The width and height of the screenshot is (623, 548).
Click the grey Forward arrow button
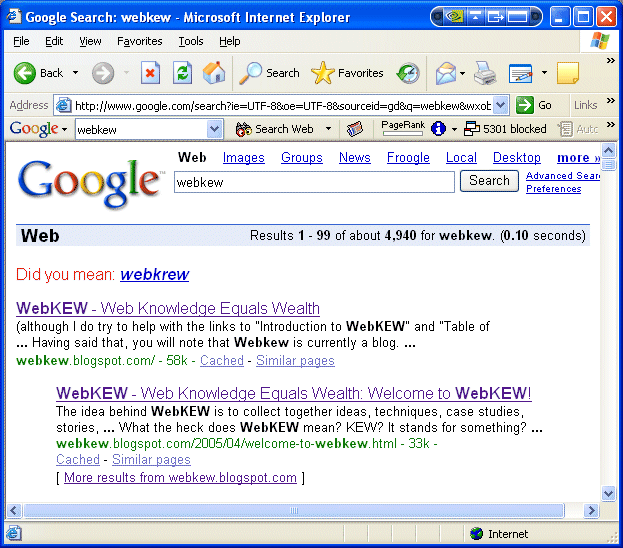(103, 73)
